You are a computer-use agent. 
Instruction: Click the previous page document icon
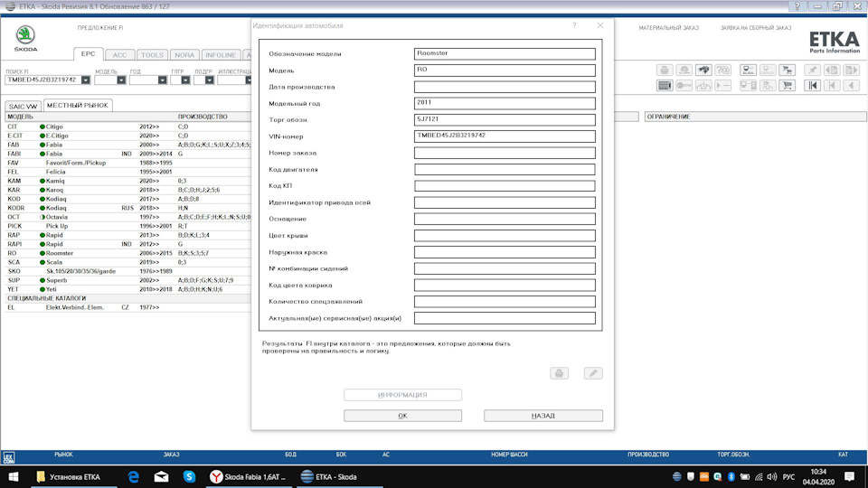pos(832,70)
